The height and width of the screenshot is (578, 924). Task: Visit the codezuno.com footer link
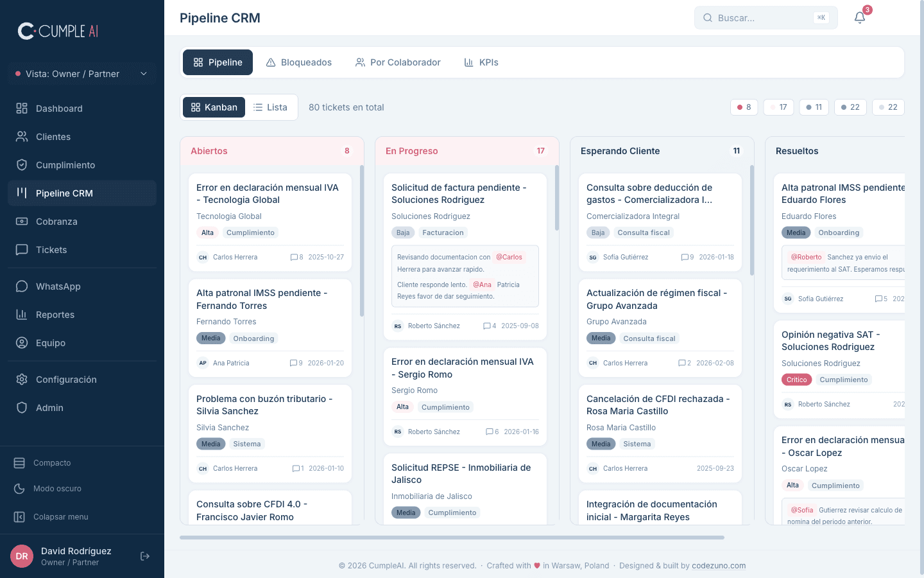(x=719, y=565)
